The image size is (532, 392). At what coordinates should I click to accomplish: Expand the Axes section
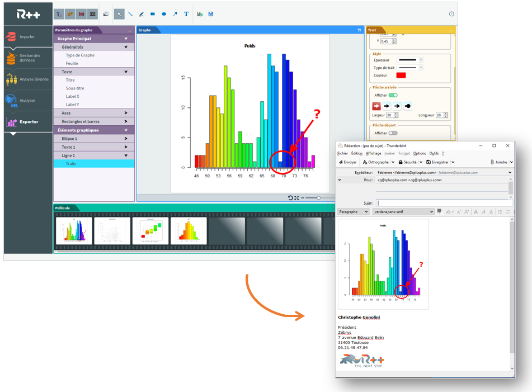tap(94, 113)
